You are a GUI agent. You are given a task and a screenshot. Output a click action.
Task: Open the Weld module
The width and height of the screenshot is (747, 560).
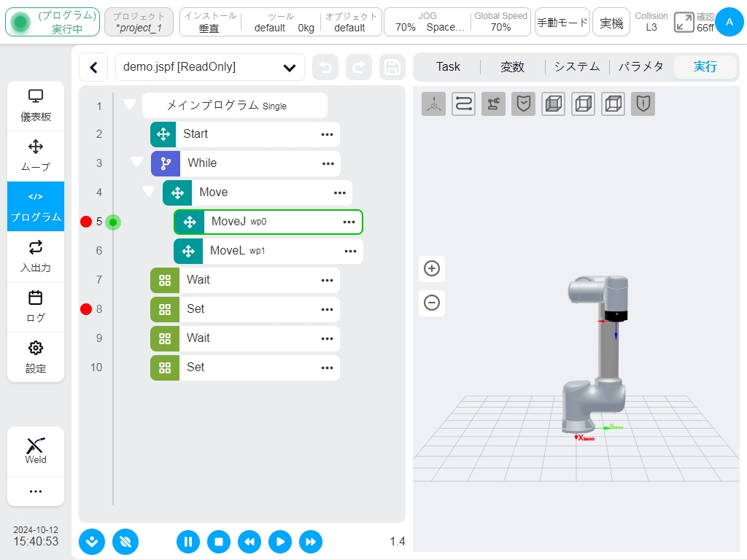pos(36,451)
